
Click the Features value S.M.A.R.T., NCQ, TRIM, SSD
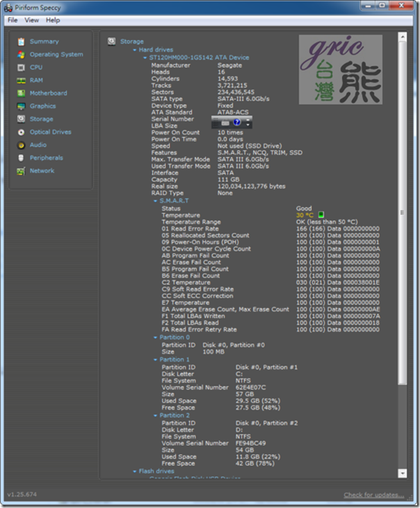click(260, 152)
